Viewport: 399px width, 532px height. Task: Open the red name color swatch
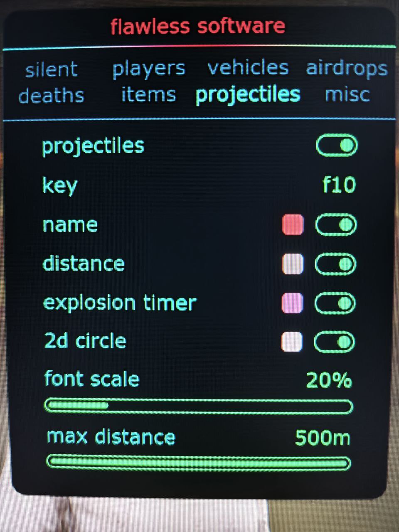click(293, 225)
